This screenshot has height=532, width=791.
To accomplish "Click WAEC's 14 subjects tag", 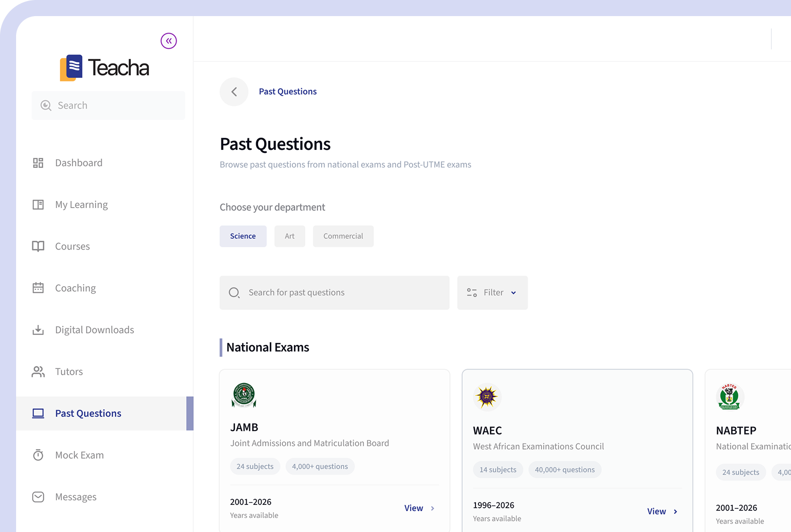I will pyautogui.click(x=498, y=470).
